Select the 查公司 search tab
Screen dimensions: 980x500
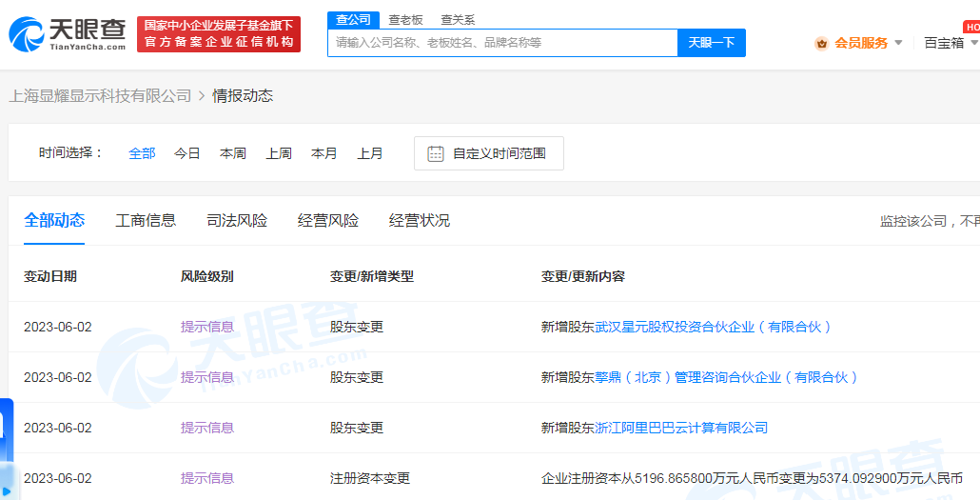(x=353, y=20)
